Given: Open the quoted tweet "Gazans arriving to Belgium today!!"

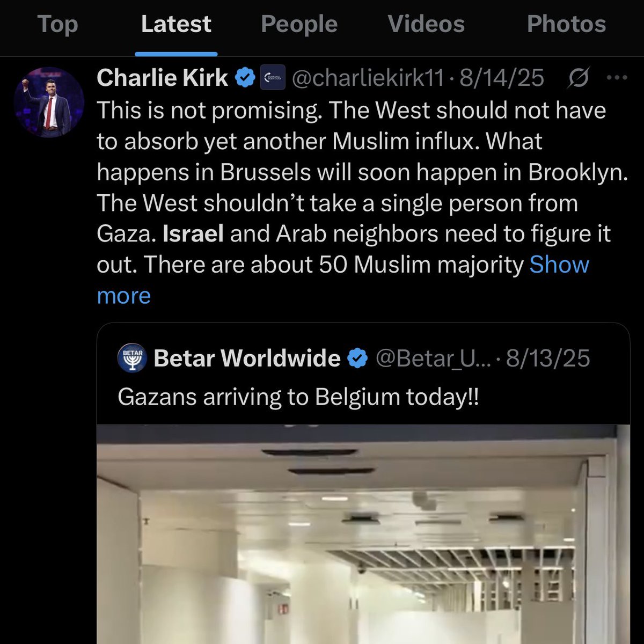Looking at the screenshot, I should [x=298, y=398].
